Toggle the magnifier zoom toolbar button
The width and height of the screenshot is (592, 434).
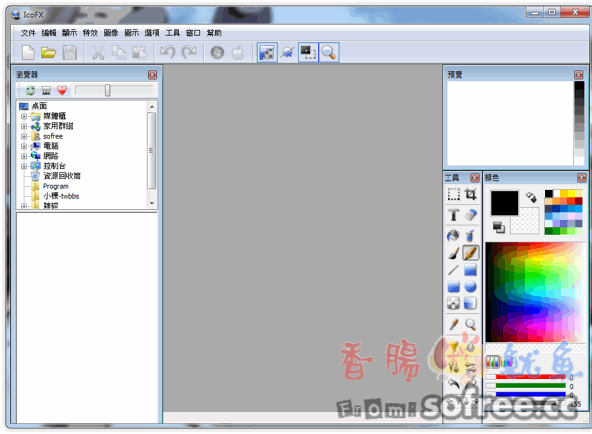329,52
